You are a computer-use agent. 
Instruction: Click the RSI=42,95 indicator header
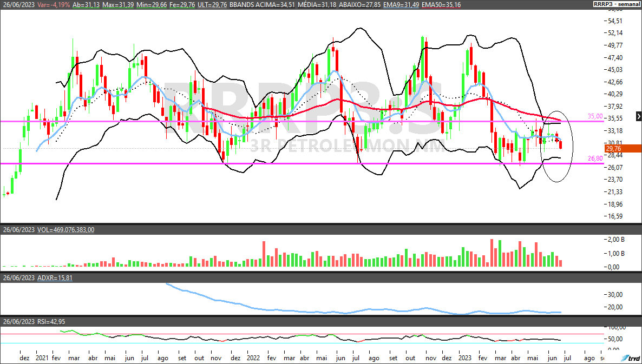pyautogui.click(x=53, y=322)
